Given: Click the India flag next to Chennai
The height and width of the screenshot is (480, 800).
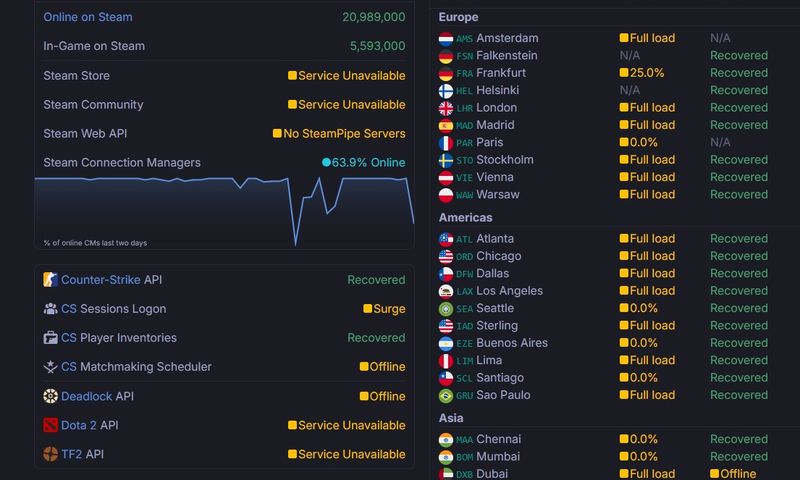Looking at the screenshot, I should (x=446, y=439).
